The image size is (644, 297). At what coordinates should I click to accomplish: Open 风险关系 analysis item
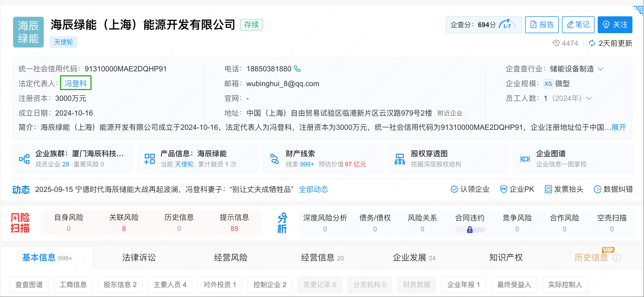(422, 223)
